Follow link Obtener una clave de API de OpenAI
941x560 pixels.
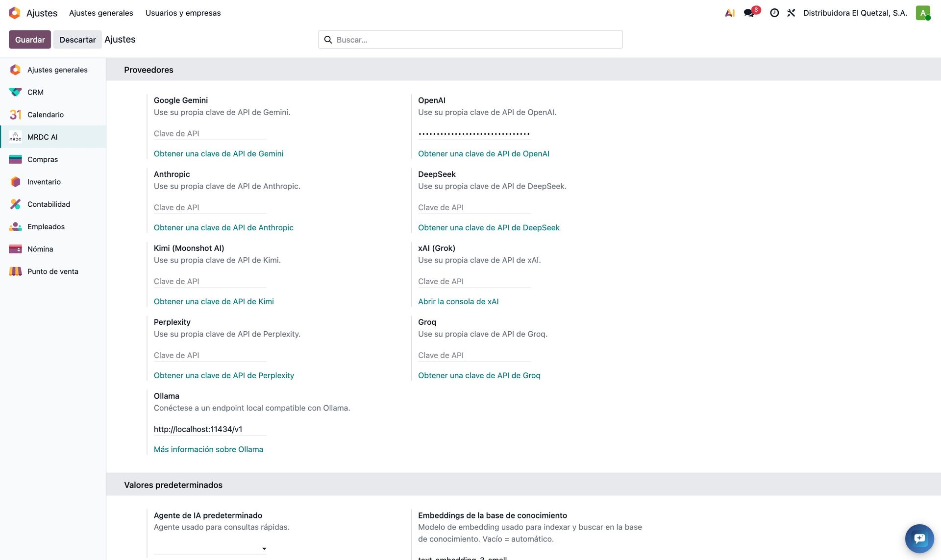484,153
